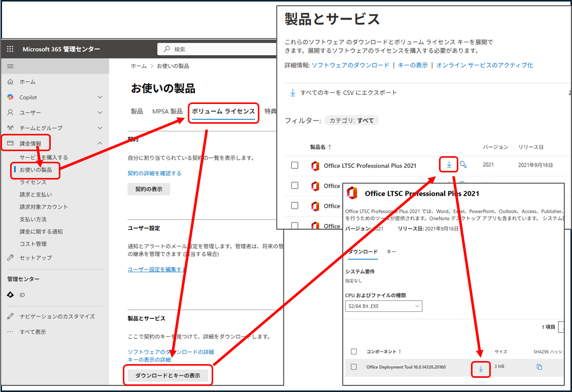Image resolution: width=572 pixels, height=392 pixels.
Task: Click the 契約の表示 button
Action: pyautogui.click(x=149, y=189)
